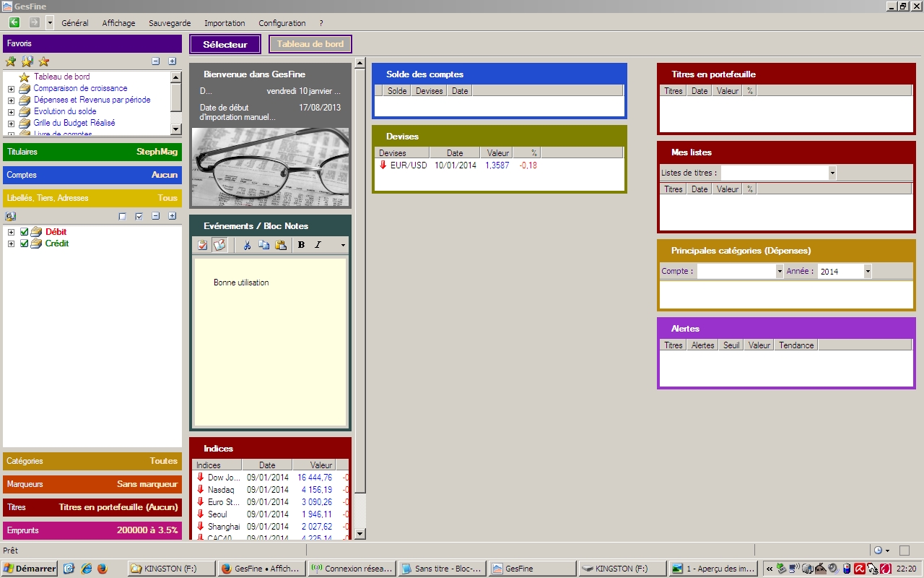Open the Année 2014 dropdown

tap(868, 272)
